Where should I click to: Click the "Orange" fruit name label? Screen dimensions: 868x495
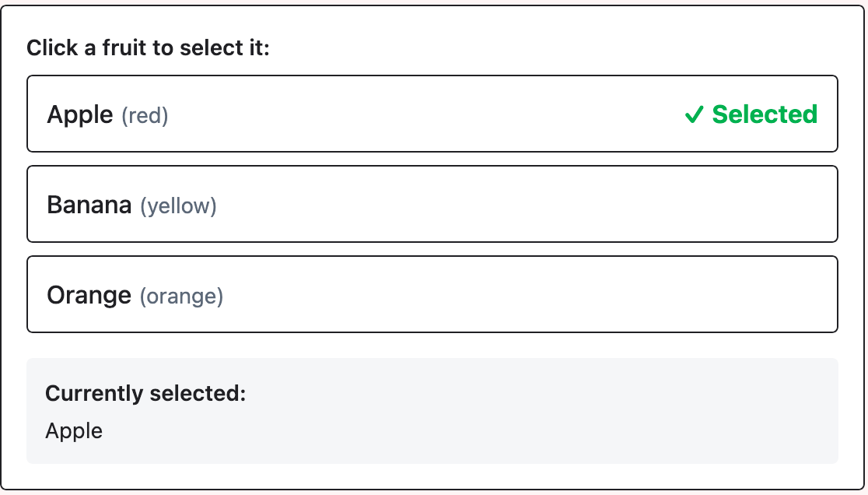[89, 295]
